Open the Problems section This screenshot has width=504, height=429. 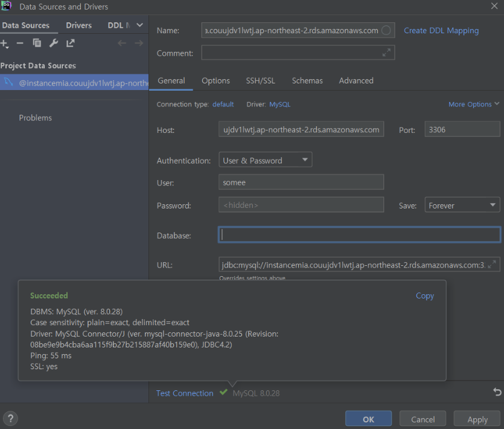point(36,118)
